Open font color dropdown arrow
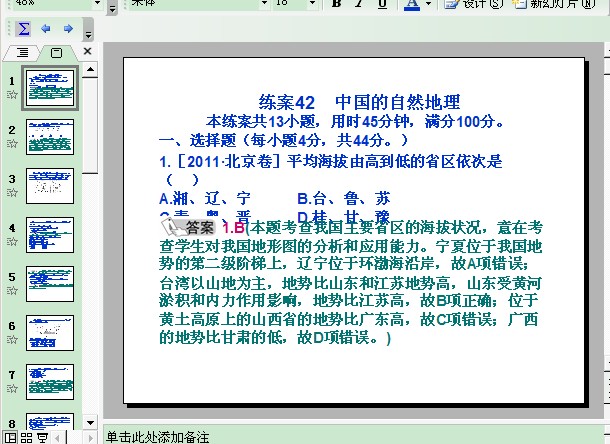Image resolution: width=610 pixels, height=444 pixels. pyautogui.click(x=430, y=5)
